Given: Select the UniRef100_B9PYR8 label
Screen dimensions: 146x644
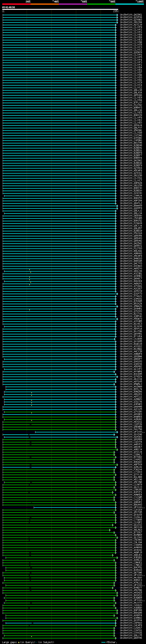Looking at the screenshot, I should pyautogui.click(x=131, y=611).
